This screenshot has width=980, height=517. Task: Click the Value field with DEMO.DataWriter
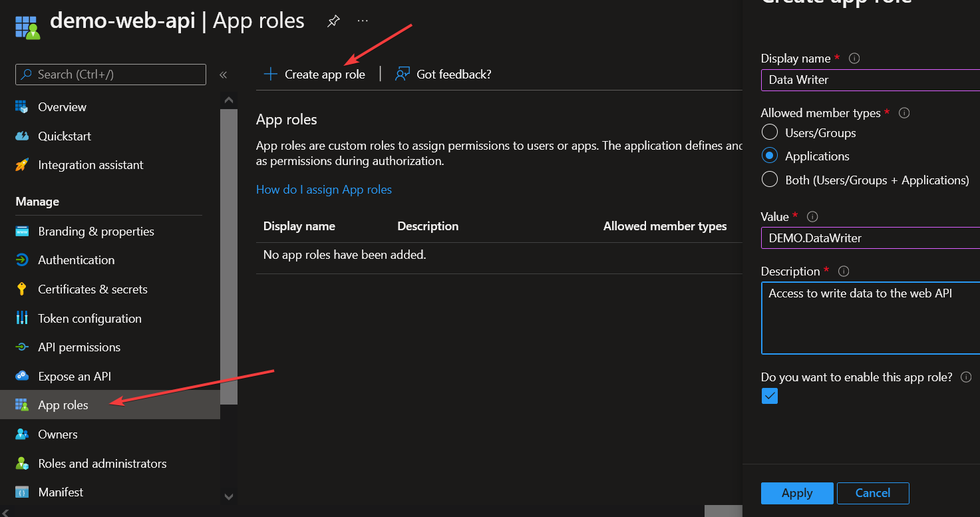(x=870, y=238)
